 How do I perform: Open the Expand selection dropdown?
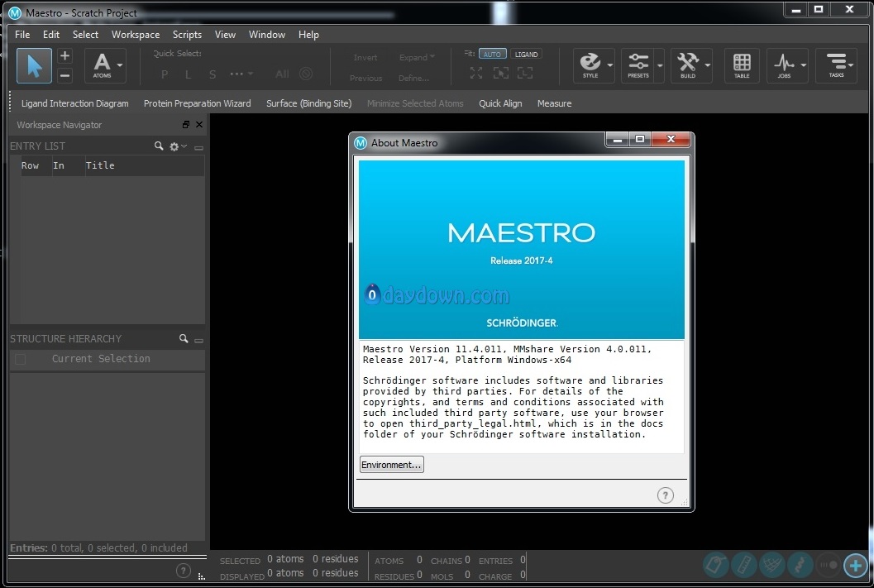417,57
